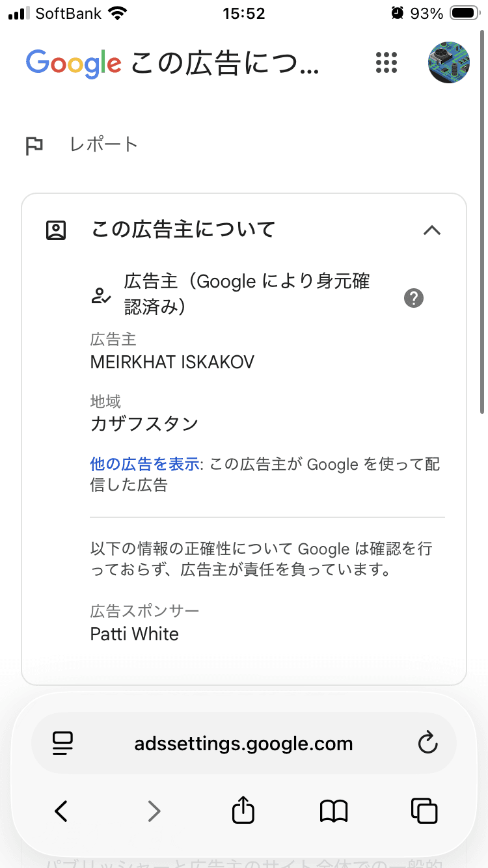Tap the verified advertiser person icon

coord(101,297)
